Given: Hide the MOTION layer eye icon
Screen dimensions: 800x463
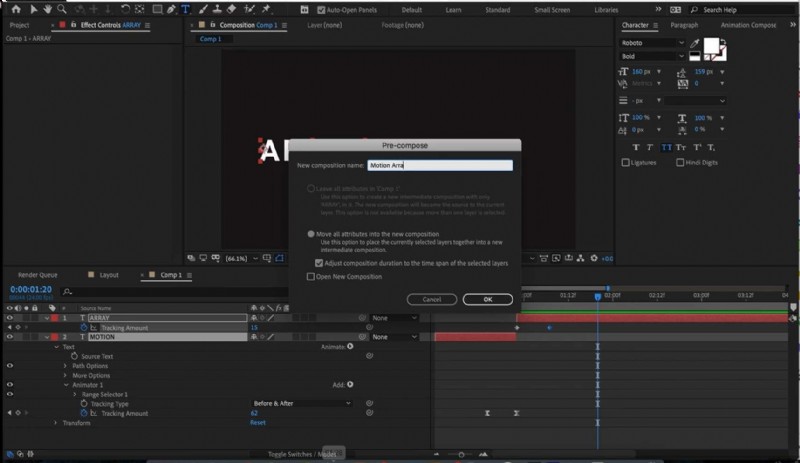Looking at the screenshot, I should [x=10, y=337].
